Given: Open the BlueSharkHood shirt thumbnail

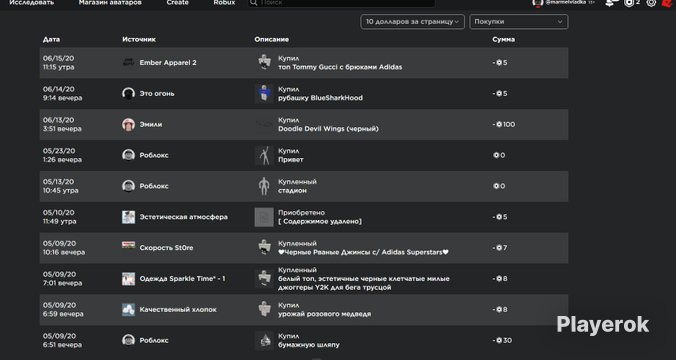Looking at the screenshot, I should [x=264, y=94].
